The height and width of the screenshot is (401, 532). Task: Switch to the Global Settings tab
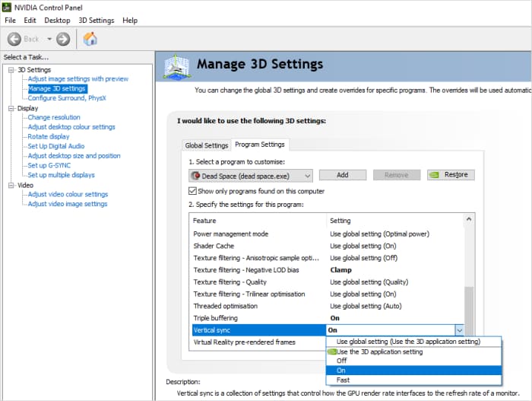206,145
